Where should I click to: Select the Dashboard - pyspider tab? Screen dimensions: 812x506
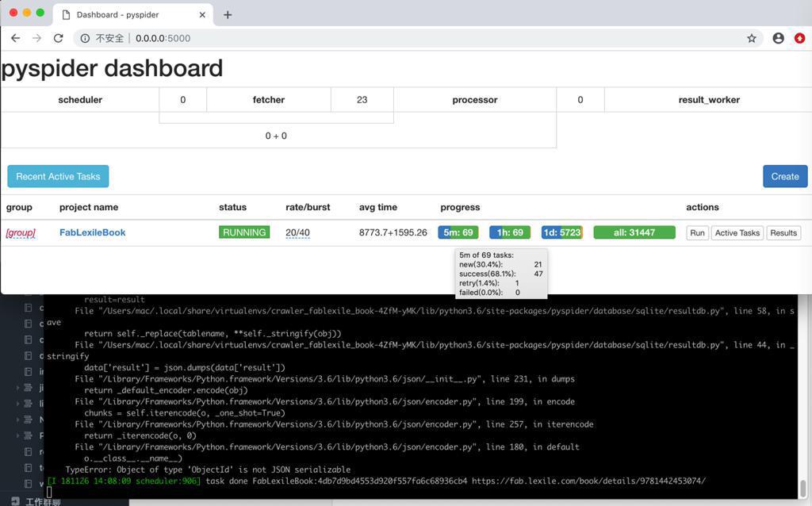pyautogui.click(x=133, y=14)
